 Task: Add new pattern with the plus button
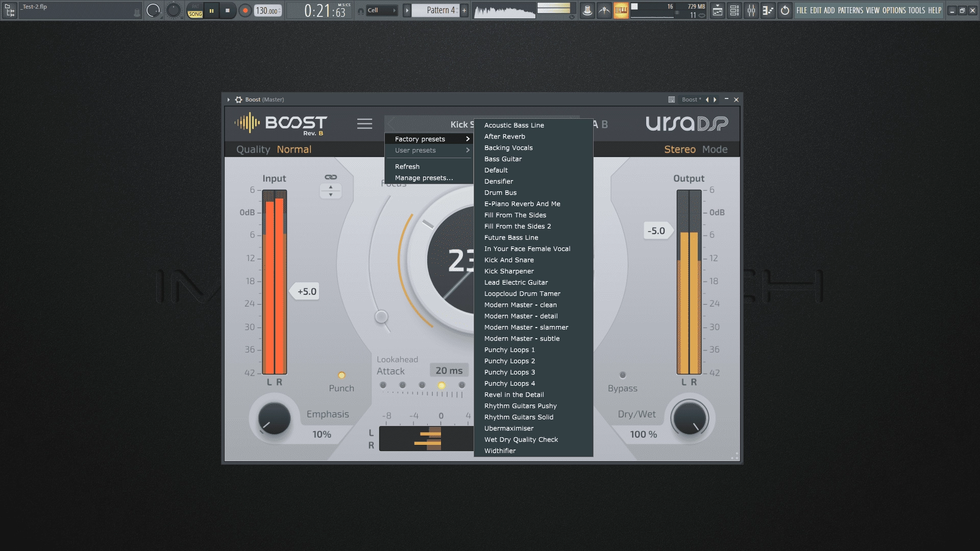click(x=464, y=10)
